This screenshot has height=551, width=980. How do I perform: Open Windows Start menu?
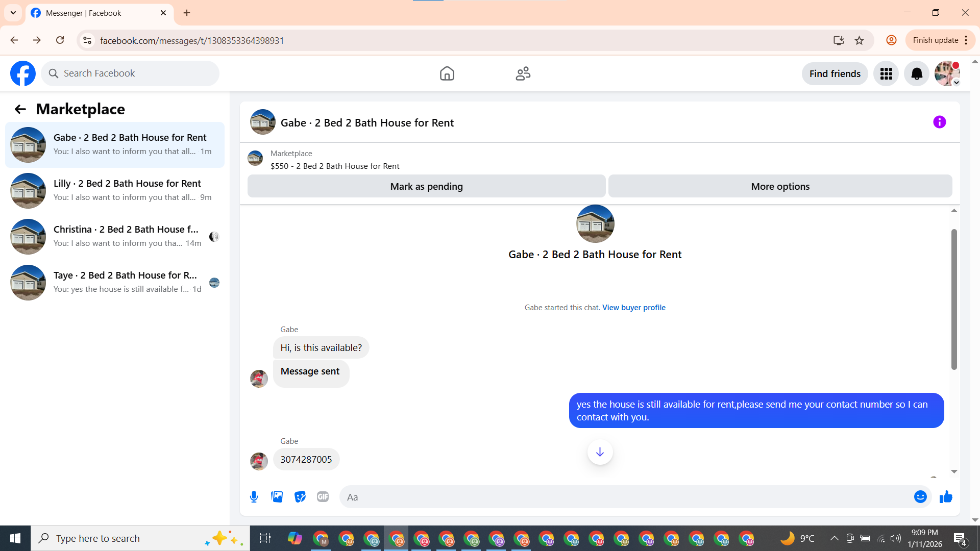[15, 538]
